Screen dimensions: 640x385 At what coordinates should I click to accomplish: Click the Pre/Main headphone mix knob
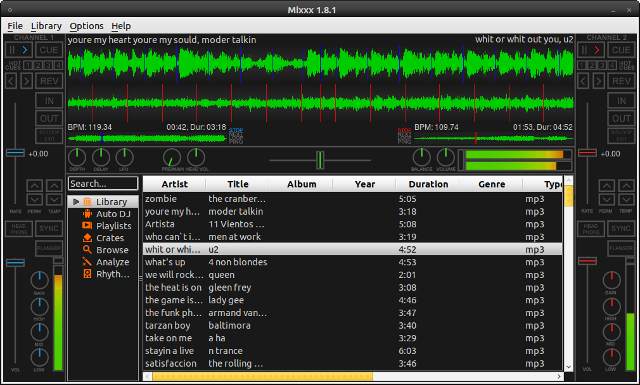172,158
